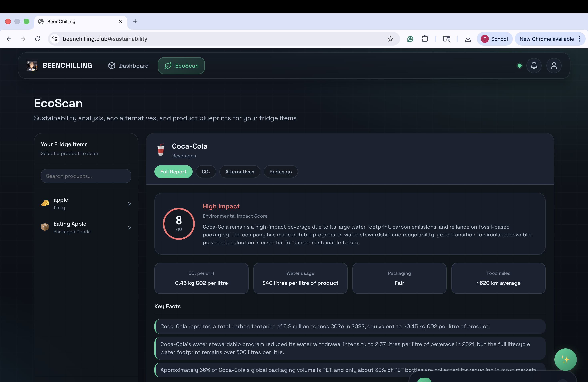
Task: Click the School profile button
Action: [x=494, y=39]
